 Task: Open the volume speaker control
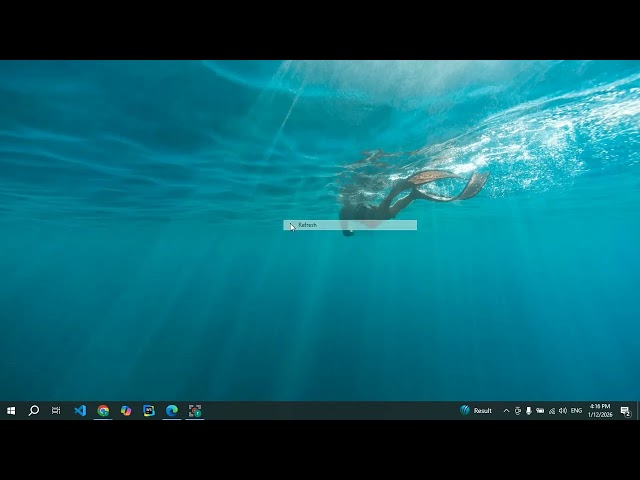[x=563, y=411]
